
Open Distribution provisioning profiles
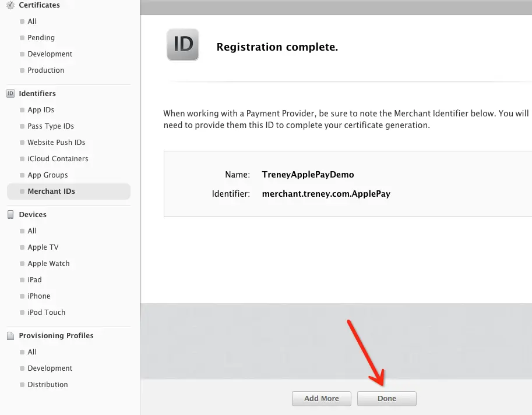48,385
